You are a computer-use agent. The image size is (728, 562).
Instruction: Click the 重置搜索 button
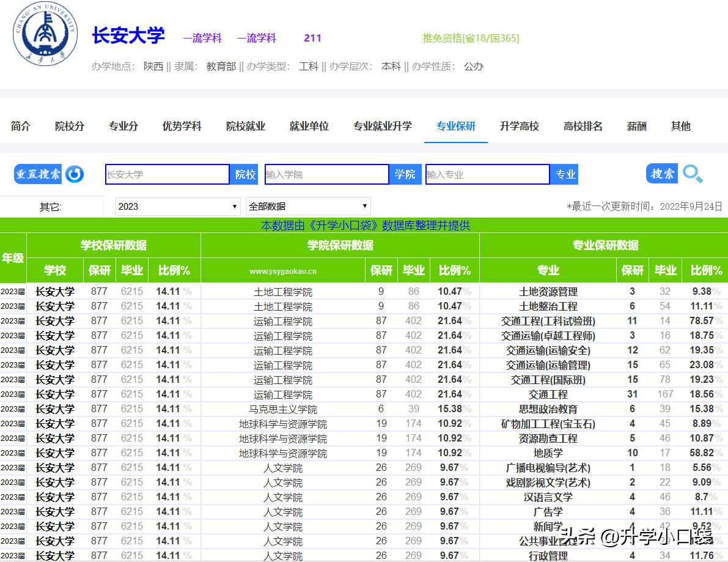click(38, 174)
